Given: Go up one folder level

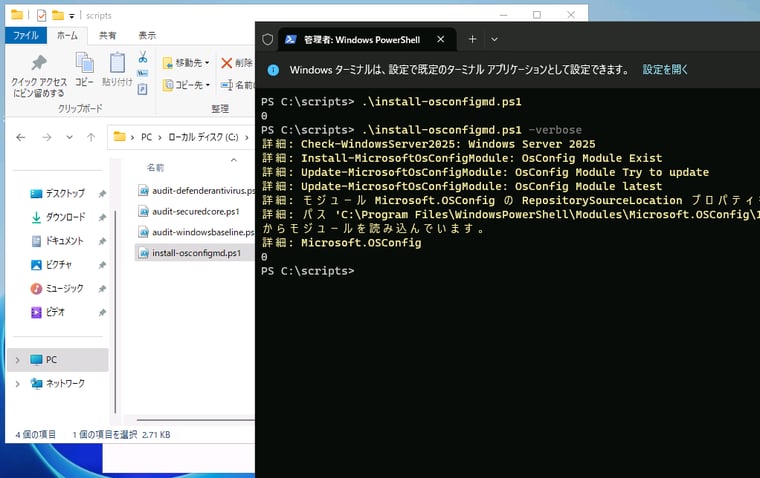Looking at the screenshot, I should coord(91,138).
